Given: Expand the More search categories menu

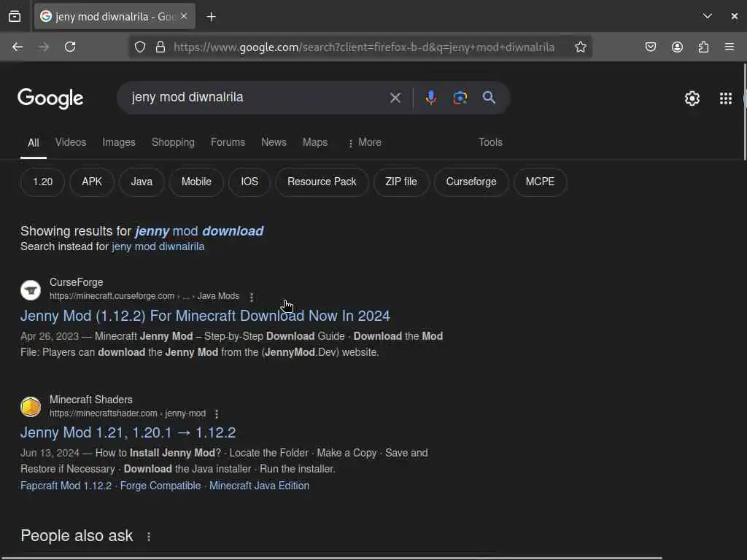Looking at the screenshot, I should tap(365, 142).
